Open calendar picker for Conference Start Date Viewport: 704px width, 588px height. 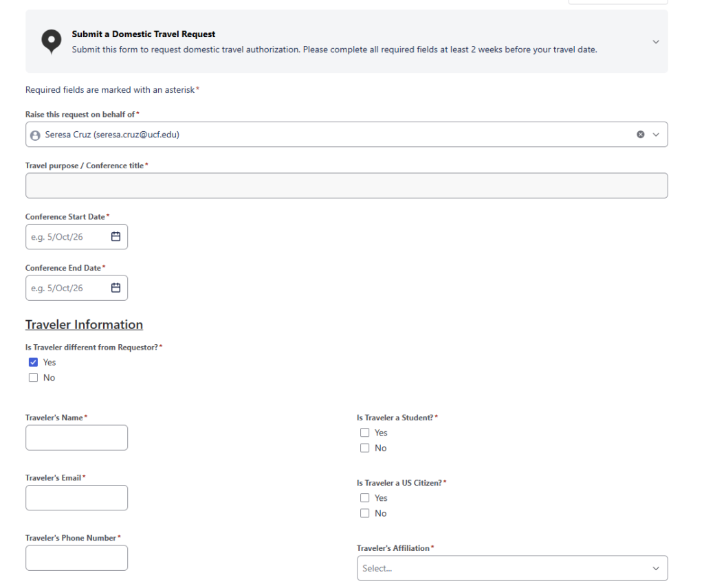coord(115,236)
